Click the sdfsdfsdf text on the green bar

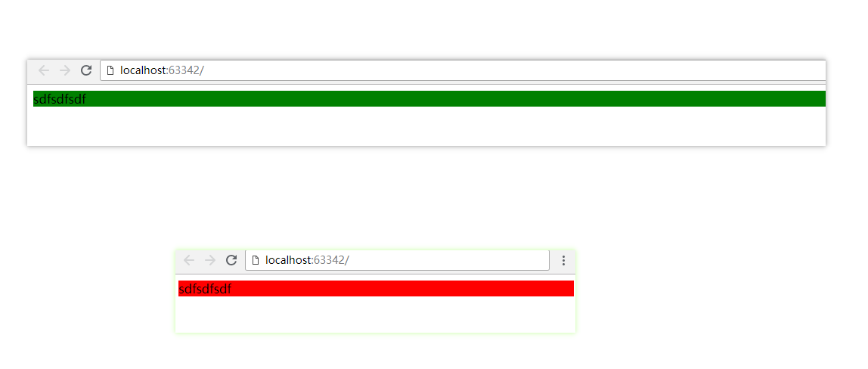coord(60,100)
